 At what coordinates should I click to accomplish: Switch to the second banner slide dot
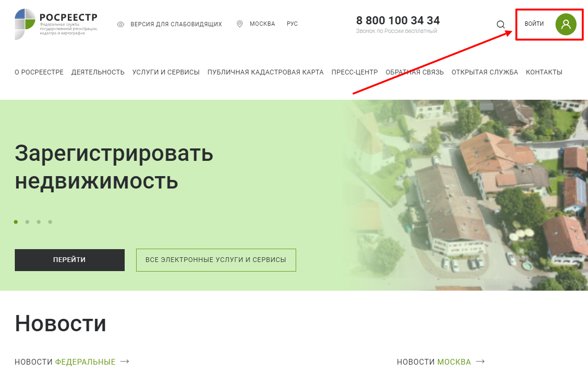[27, 222]
